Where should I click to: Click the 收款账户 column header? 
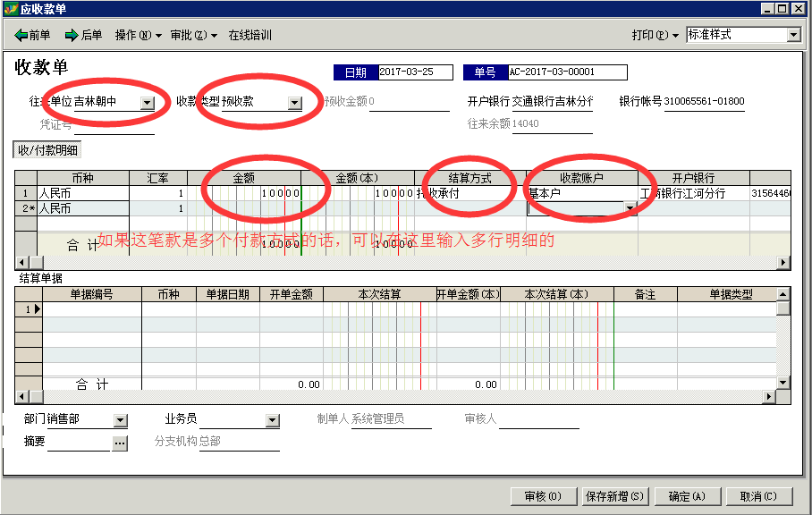tap(582, 178)
